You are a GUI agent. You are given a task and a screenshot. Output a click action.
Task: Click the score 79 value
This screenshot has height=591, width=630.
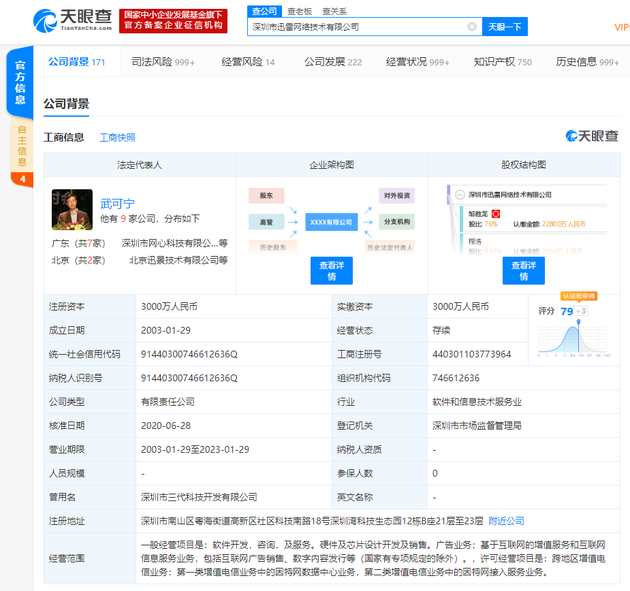(x=567, y=311)
